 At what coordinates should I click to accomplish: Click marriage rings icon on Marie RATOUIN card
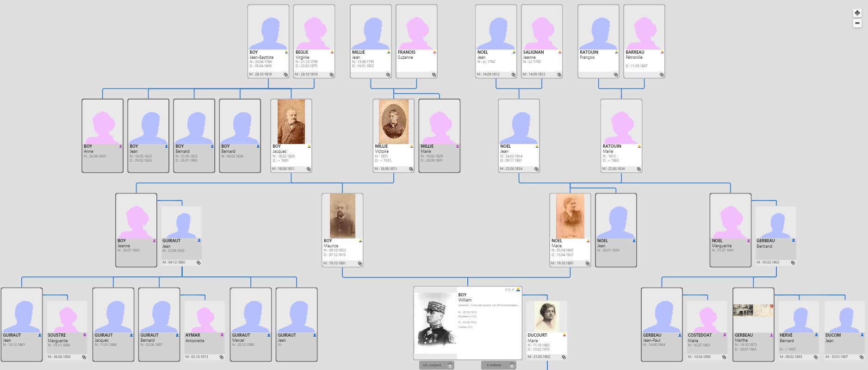pos(639,169)
